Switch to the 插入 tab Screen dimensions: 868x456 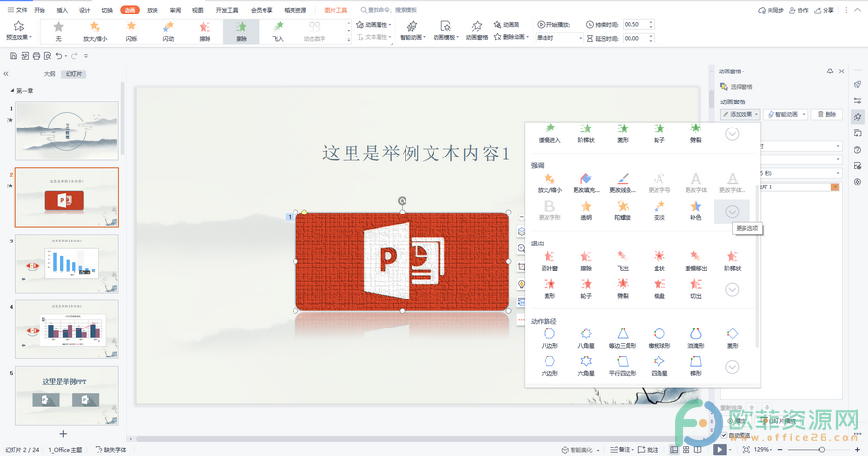point(62,10)
